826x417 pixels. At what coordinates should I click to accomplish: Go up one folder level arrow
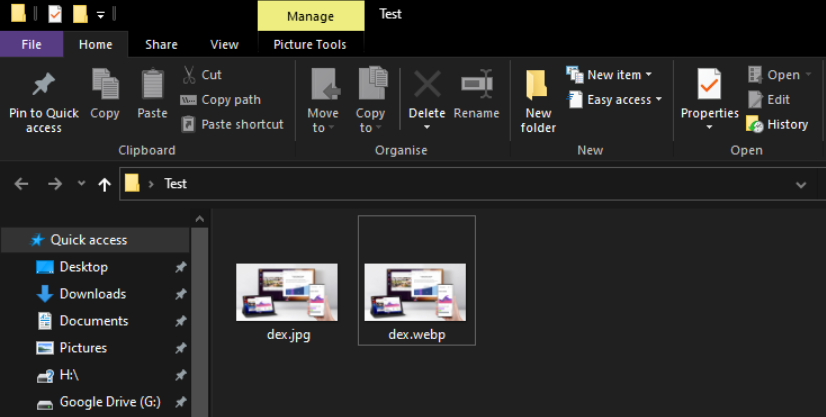(104, 184)
